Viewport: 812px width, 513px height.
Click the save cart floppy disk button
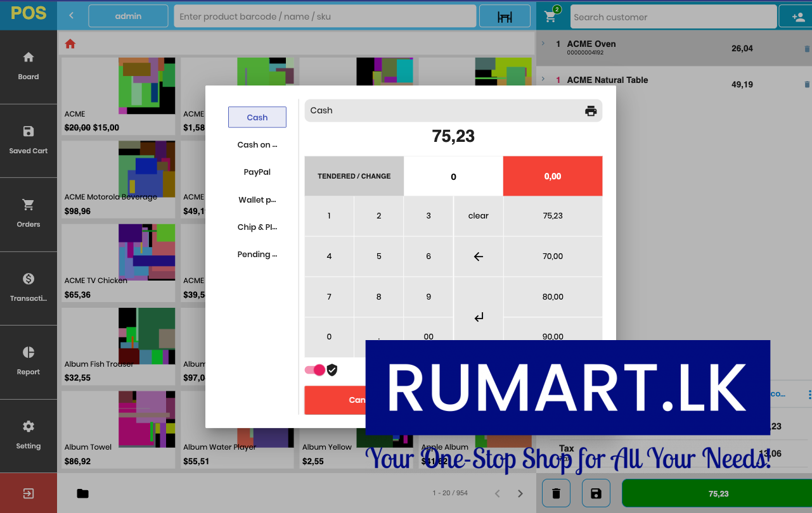(596, 493)
